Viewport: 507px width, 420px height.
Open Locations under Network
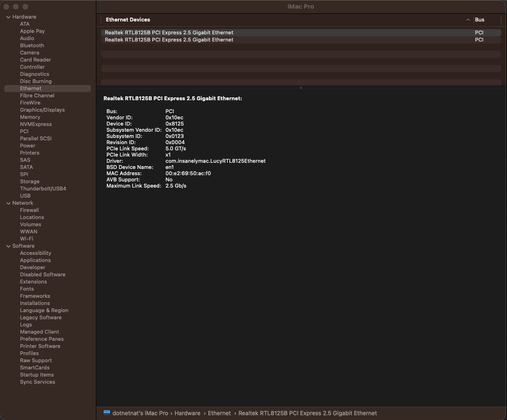32,218
